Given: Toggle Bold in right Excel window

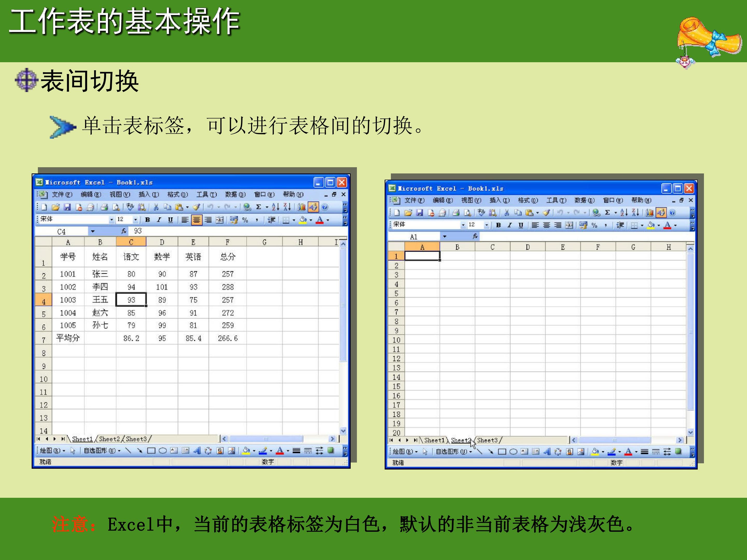Looking at the screenshot, I should (498, 225).
